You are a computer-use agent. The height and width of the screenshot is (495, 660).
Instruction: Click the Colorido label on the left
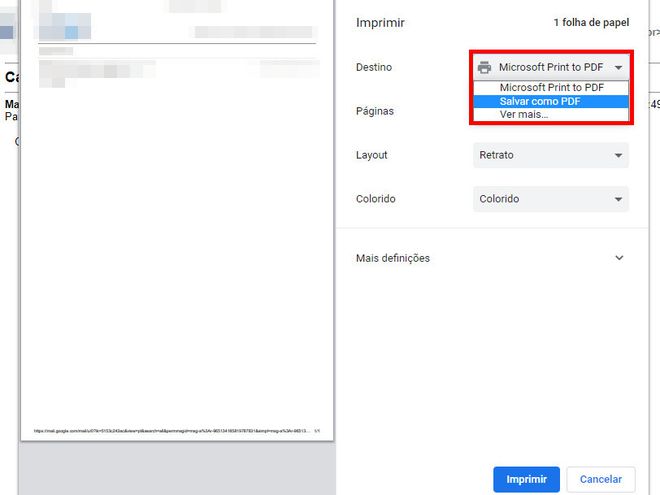click(376, 199)
